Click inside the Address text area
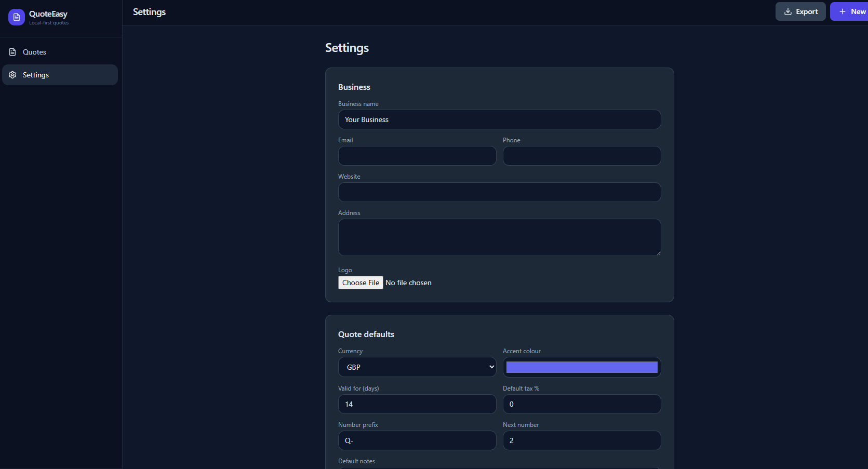 tap(500, 237)
